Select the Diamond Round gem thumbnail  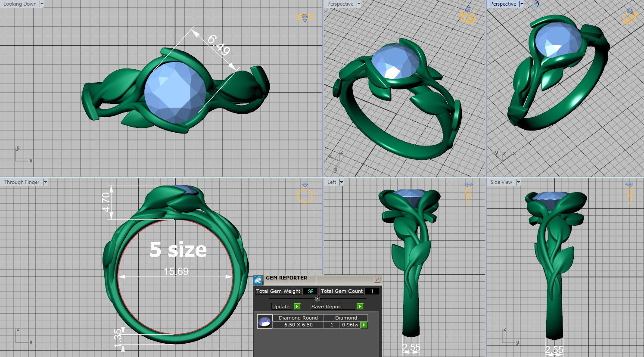pyautogui.click(x=264, y=321)
